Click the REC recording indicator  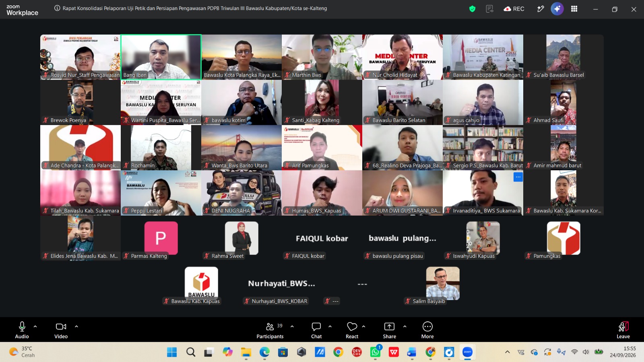click(x=514, y=9)
